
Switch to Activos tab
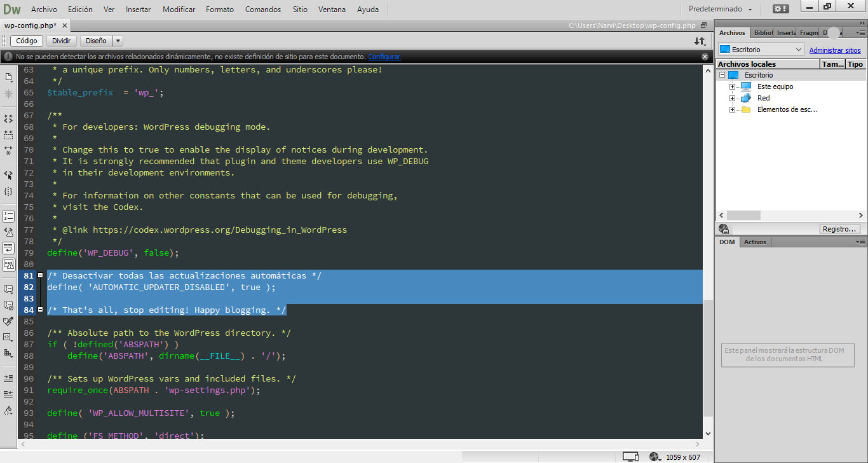pos(755,242)
